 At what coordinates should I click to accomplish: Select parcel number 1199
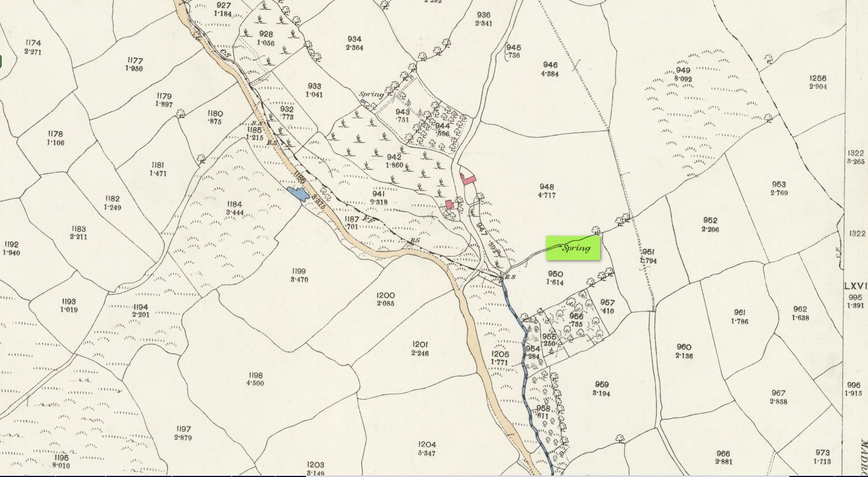pyautogui.click(x=299, y=271)
